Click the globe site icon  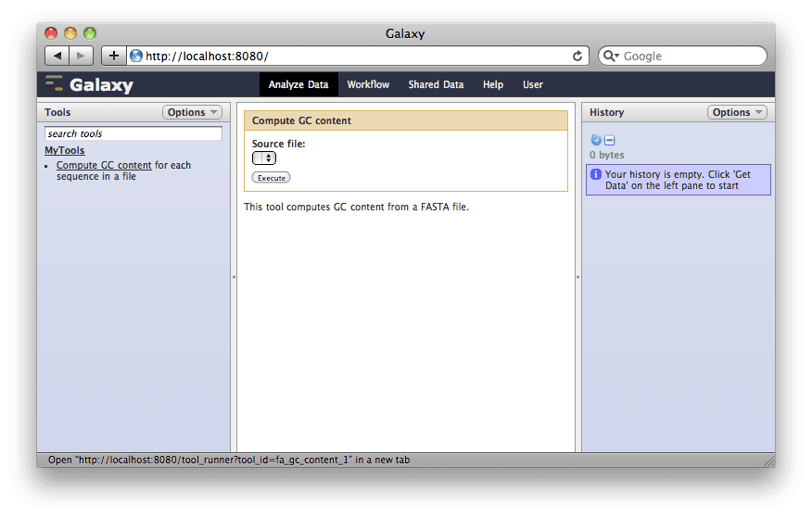136,56
